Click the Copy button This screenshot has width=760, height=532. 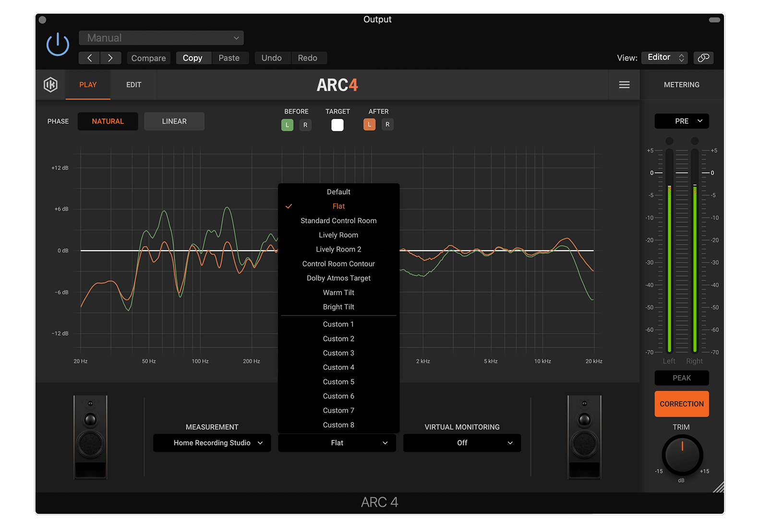tap(193, 58)
